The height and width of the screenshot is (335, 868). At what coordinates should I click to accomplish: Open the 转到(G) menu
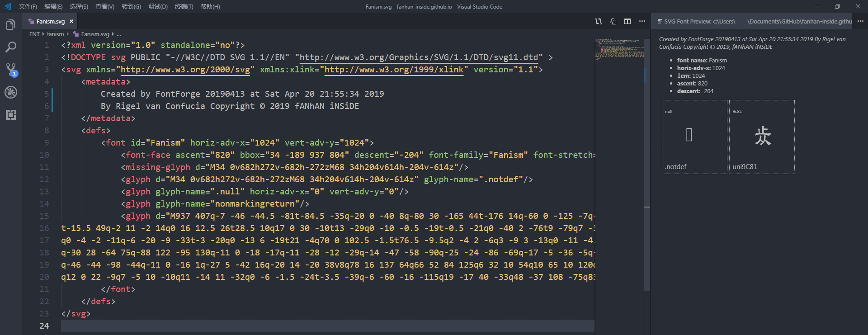[131, 6]
